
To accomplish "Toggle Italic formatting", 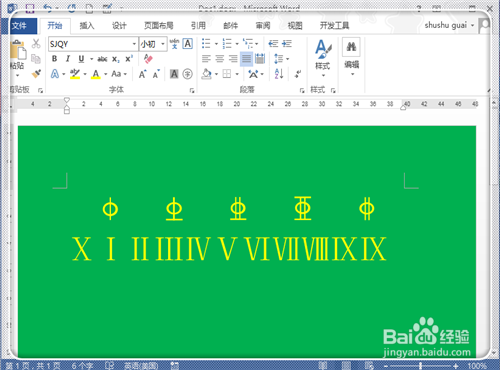I will [x=68, y=59].
